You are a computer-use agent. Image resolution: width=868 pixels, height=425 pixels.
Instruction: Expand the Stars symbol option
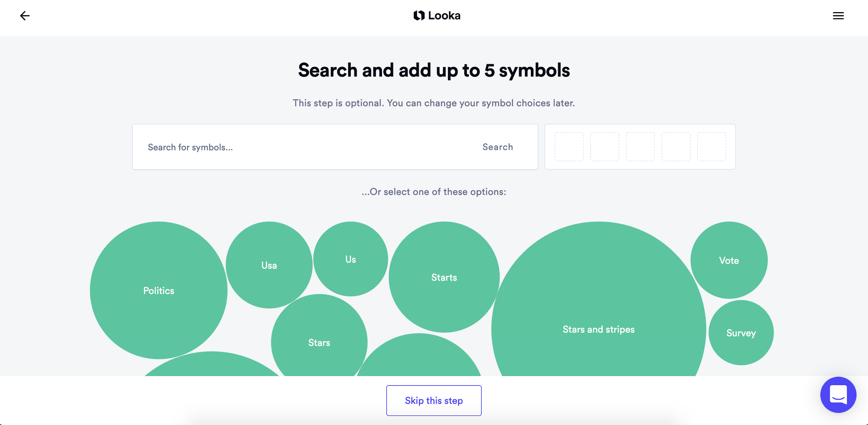click(319, 343)
